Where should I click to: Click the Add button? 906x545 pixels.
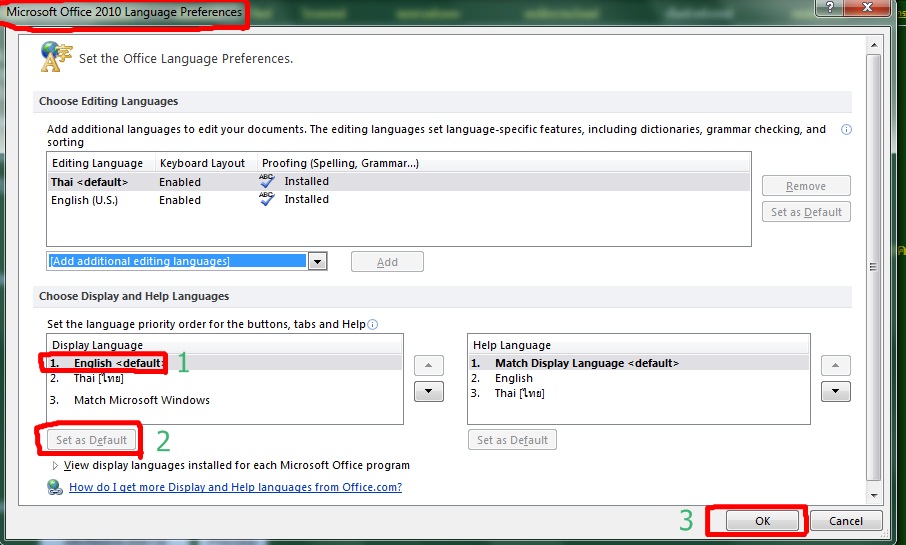coord(387,262)
